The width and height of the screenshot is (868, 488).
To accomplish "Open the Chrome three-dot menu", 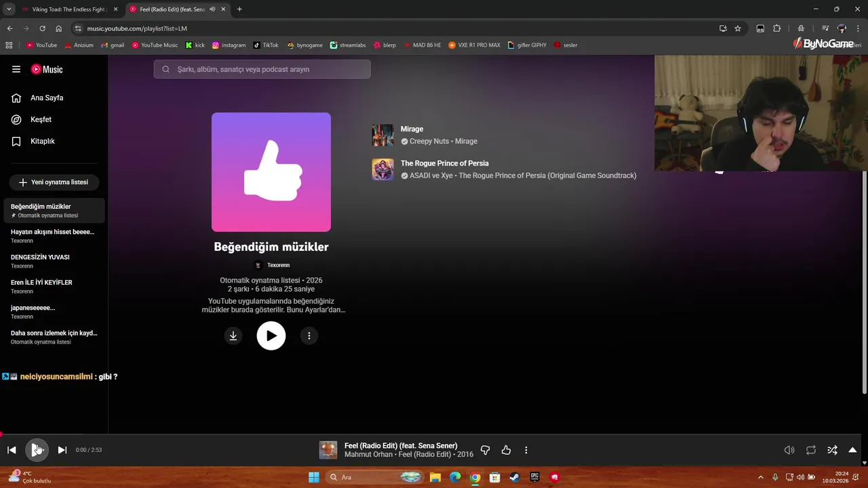I will tap(859, 28).
